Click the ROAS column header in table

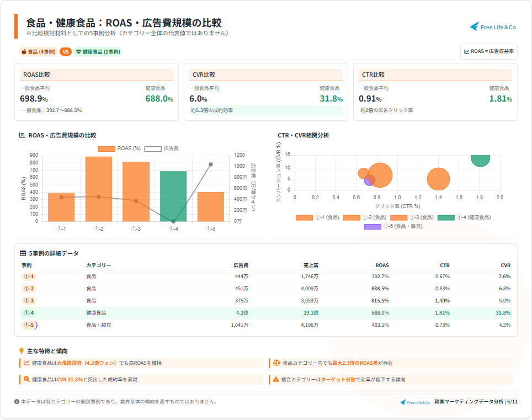pos(382,265)
